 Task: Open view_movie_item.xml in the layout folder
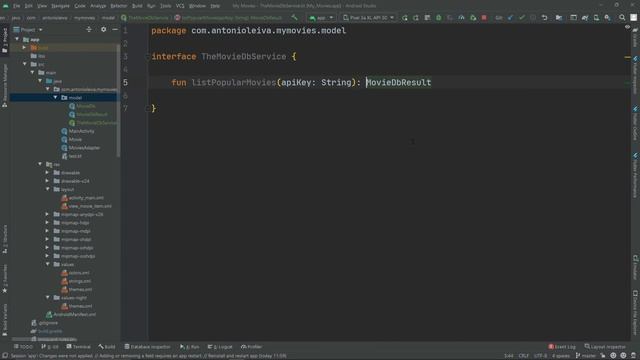[86, 206]
